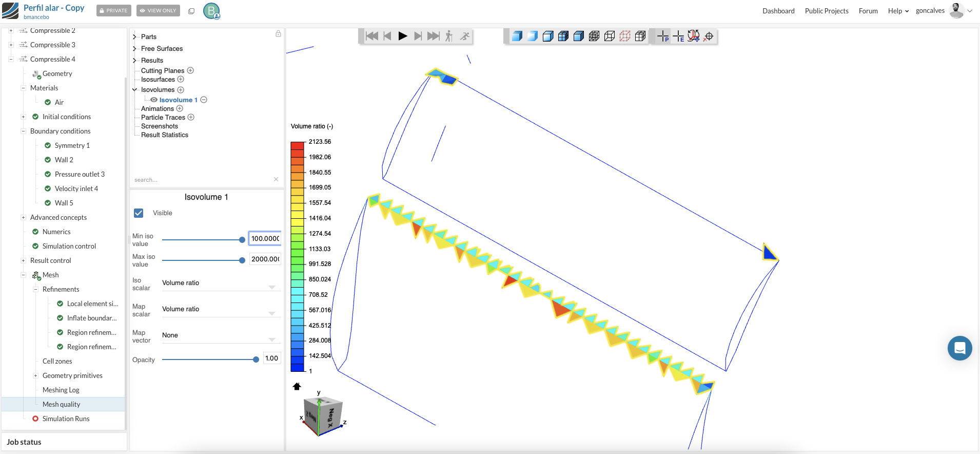The image size is (980, 454).
Task: Click the crosshair E pick tool icon
Action: coord(678,36)
